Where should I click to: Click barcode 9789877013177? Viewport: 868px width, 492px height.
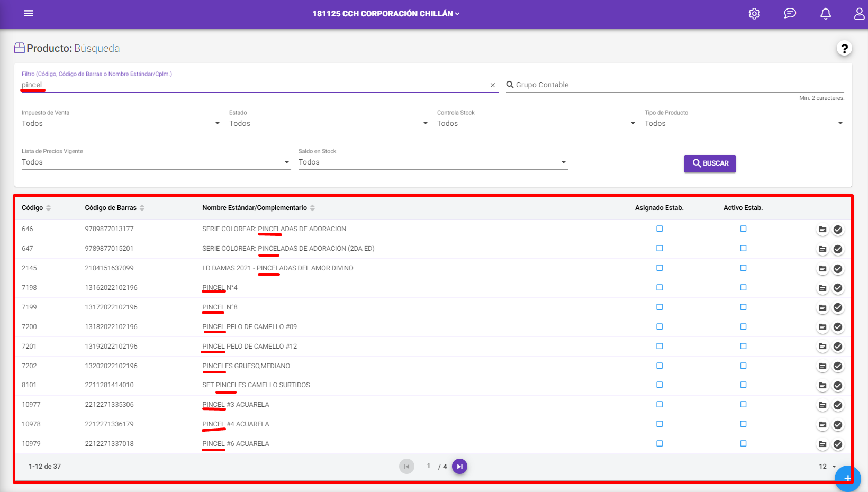110,229
